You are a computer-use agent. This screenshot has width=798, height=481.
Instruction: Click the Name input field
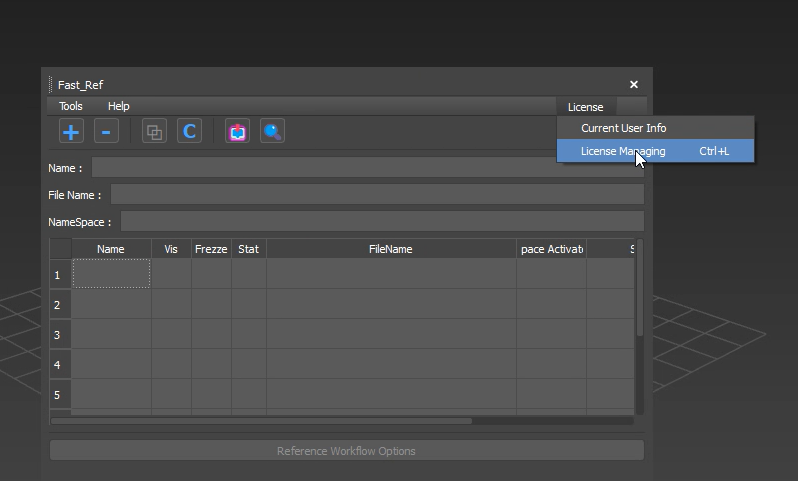point(320,168)
